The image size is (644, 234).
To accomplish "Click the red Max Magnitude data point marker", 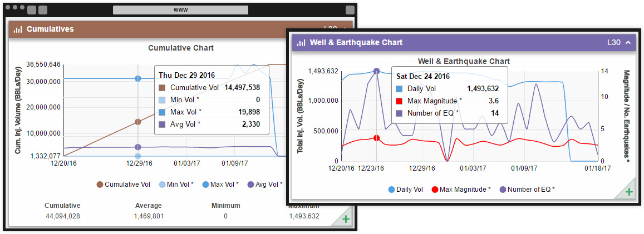I will click(x=377, y=138).
